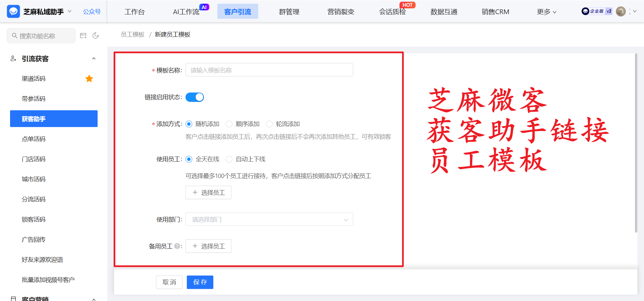
Task: Click the star icon beside 渠道活码
Action: pos(89,78)
